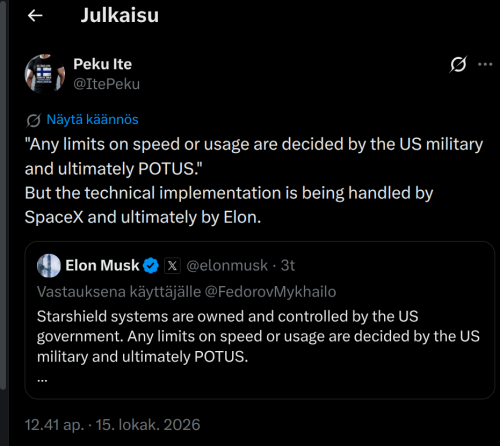Click the Grok icon beside the post header
The image size is (500, 446).
(x=458, y=64)
